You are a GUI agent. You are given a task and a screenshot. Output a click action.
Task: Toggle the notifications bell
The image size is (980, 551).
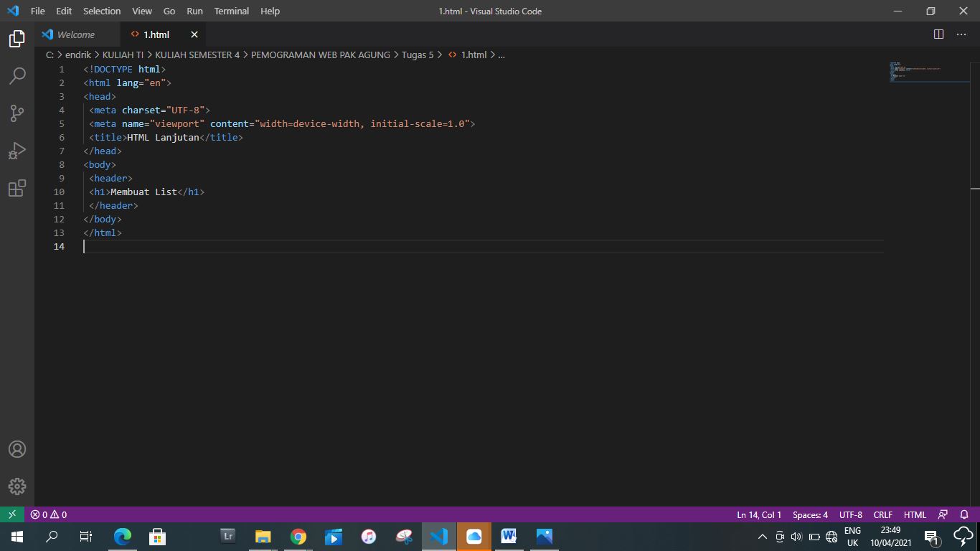pyautogui.click(x=964, y=514)
